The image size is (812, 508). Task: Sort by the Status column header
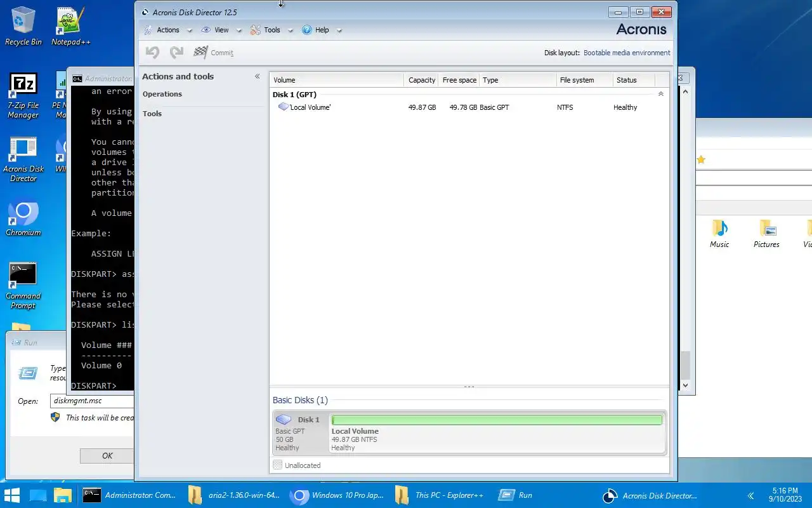(633, 80)
